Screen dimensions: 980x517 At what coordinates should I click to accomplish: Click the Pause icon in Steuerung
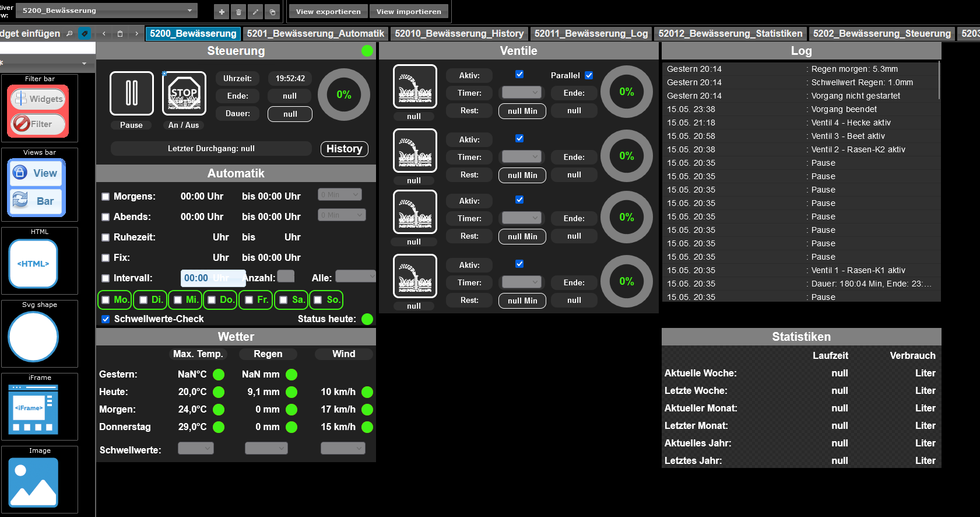(132, 93)
